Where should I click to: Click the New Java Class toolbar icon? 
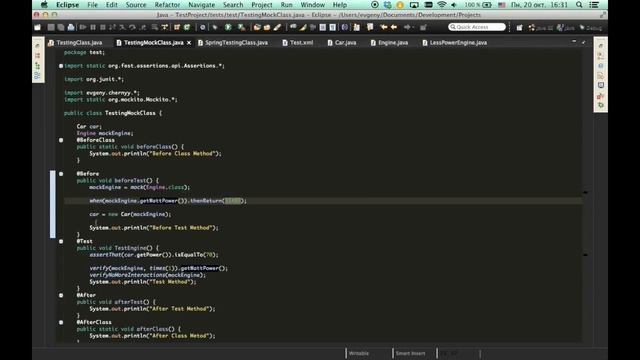click(x=187, y=27)
